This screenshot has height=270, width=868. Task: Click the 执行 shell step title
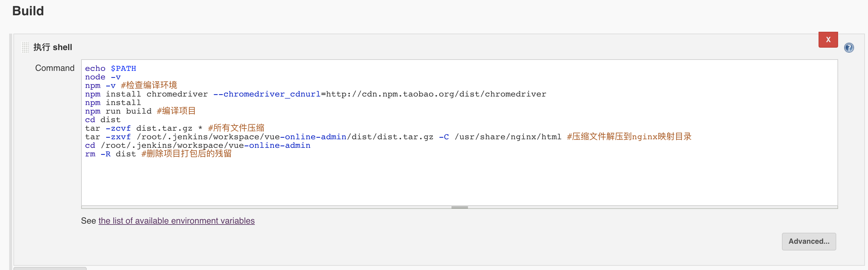tap(52, 47)
